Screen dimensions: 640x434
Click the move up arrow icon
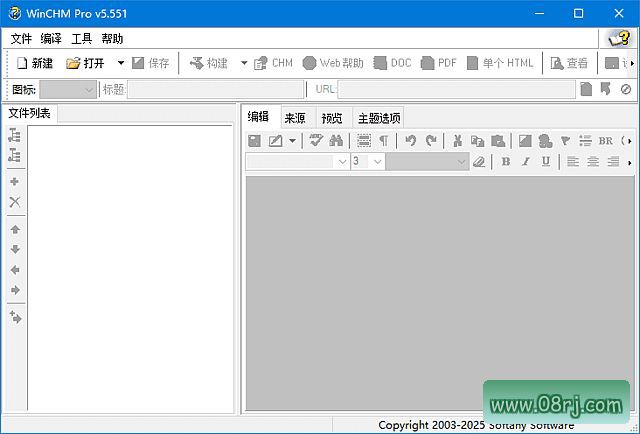point(15,229)
